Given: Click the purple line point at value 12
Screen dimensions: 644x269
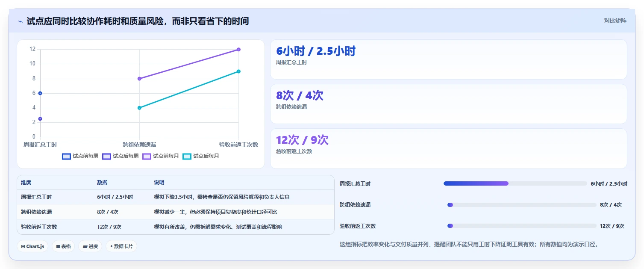Looking at the screenshot, I should [238, 50].
